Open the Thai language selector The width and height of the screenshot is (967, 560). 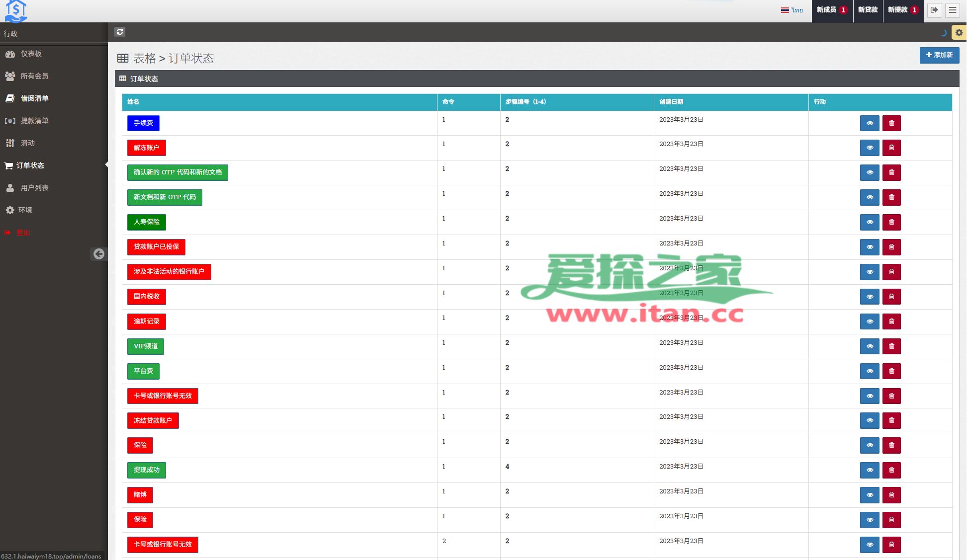click(792, 10)
